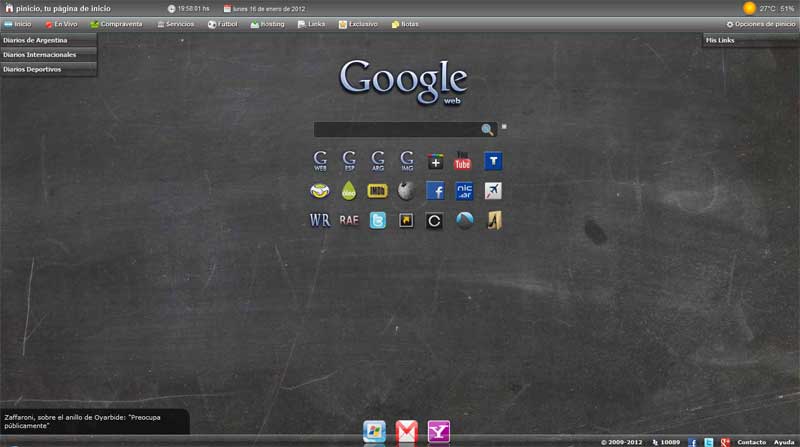Open Opciones de pinicio settings
800x447 pixels.
[760, 24]
